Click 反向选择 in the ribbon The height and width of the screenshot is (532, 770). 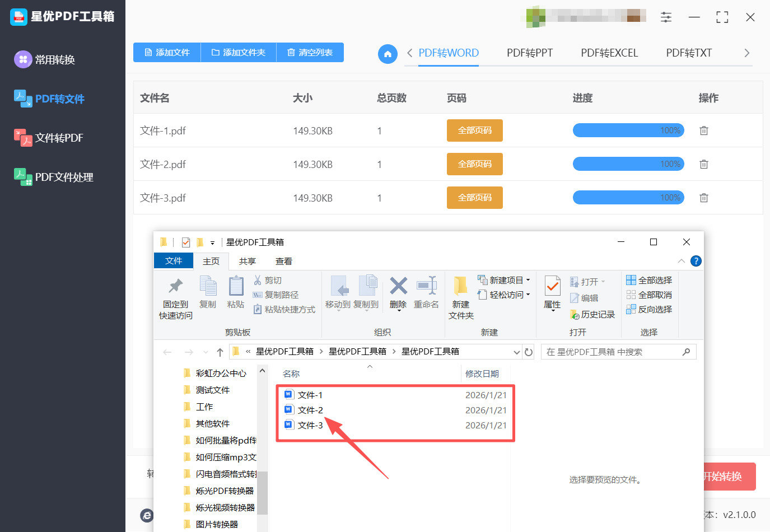[649, 309]
